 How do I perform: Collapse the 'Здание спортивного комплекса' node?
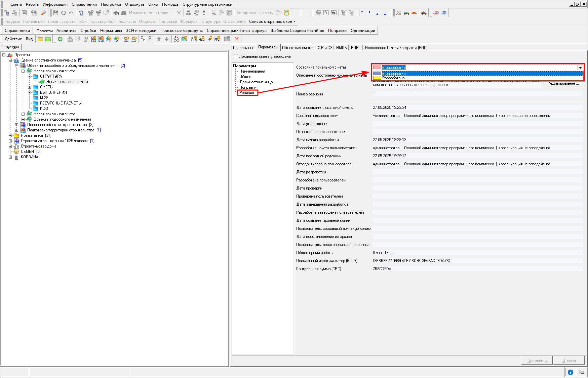[x=10, y=60]
